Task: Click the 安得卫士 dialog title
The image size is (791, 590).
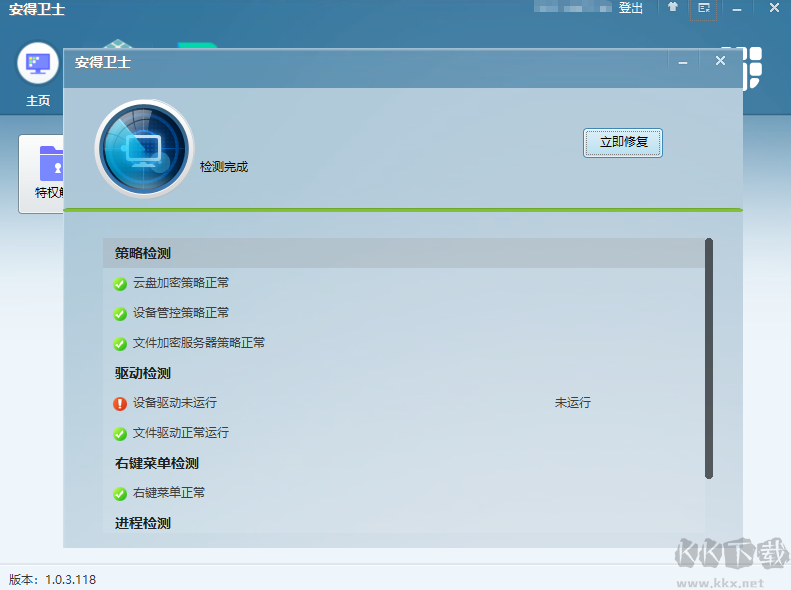Action: (x=103, y=63)
